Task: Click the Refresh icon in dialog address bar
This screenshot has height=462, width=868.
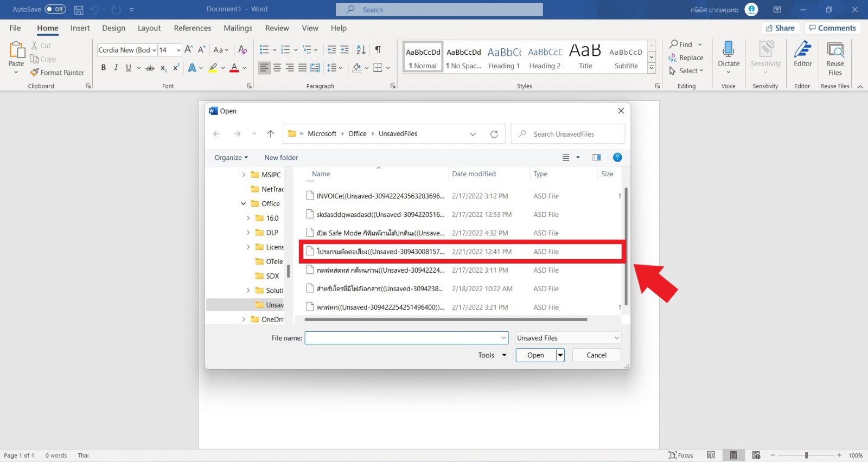Action: [494, 134]
